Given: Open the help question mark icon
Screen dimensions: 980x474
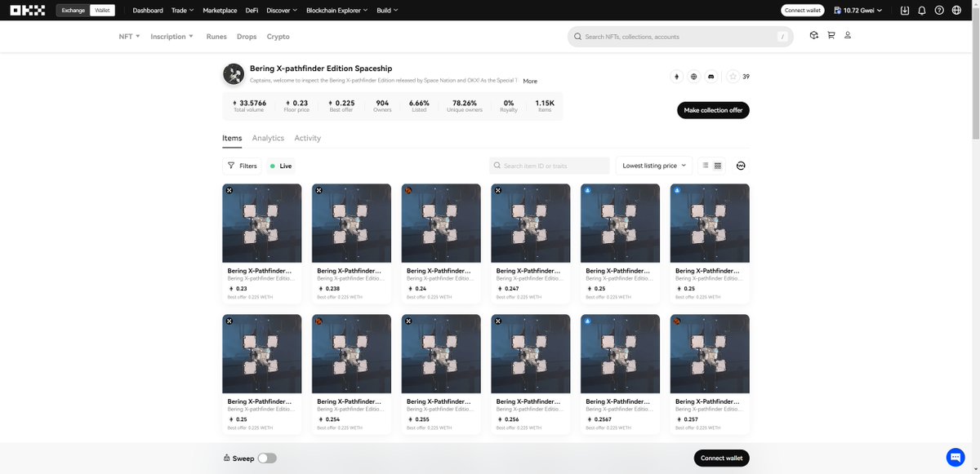Looking at the screenshot, I should [x=939, y=11].
